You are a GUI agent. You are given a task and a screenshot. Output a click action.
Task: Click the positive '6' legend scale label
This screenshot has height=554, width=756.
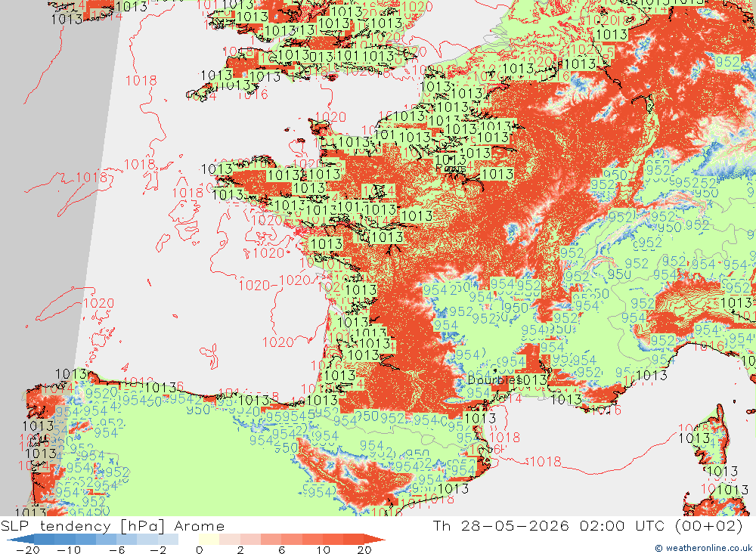pyautogui.click(x=281, y=550)
